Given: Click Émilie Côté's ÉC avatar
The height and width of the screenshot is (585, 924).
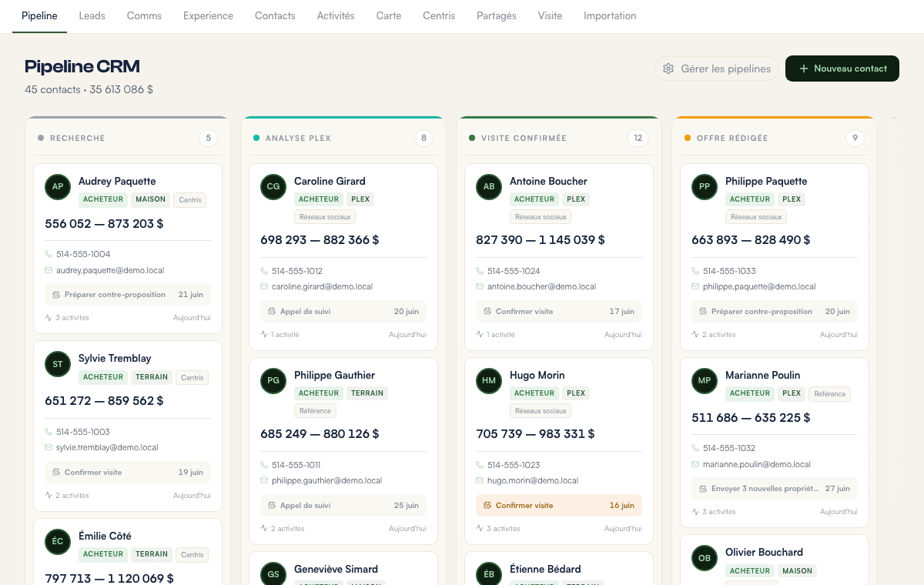Looking at the screenshot, I should tap(58, 541).
